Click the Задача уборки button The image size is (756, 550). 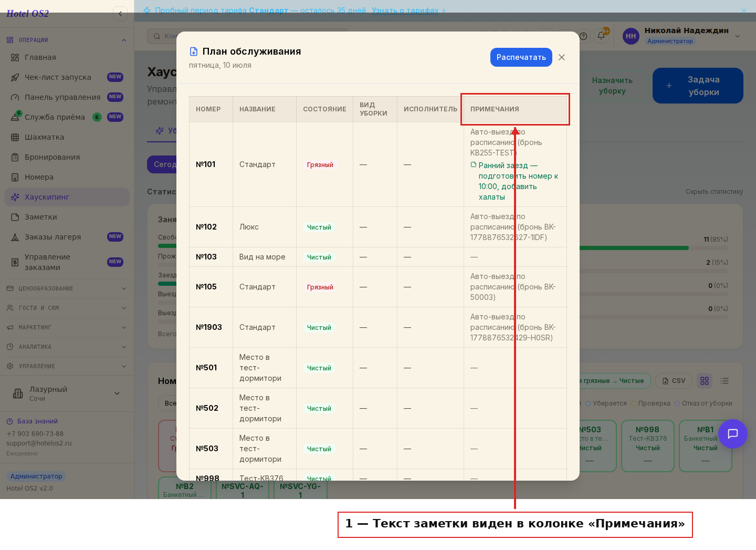698,86
